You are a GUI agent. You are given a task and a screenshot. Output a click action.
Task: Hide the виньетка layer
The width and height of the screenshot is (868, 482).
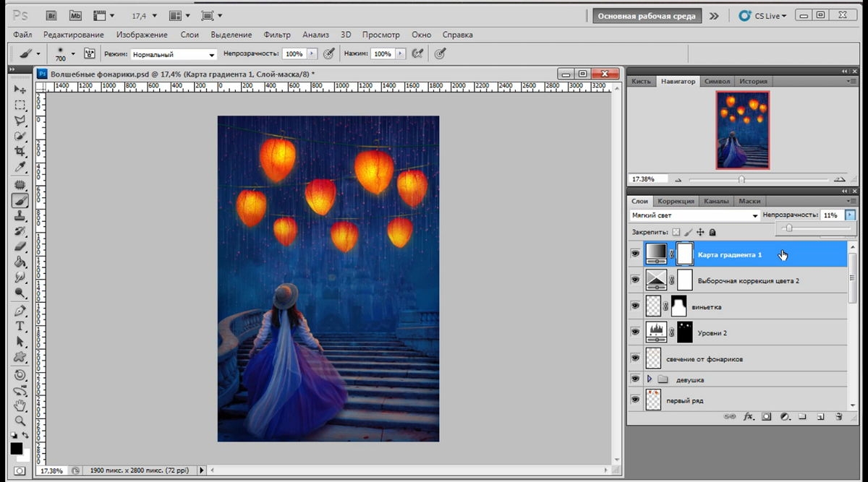(635, 306)
